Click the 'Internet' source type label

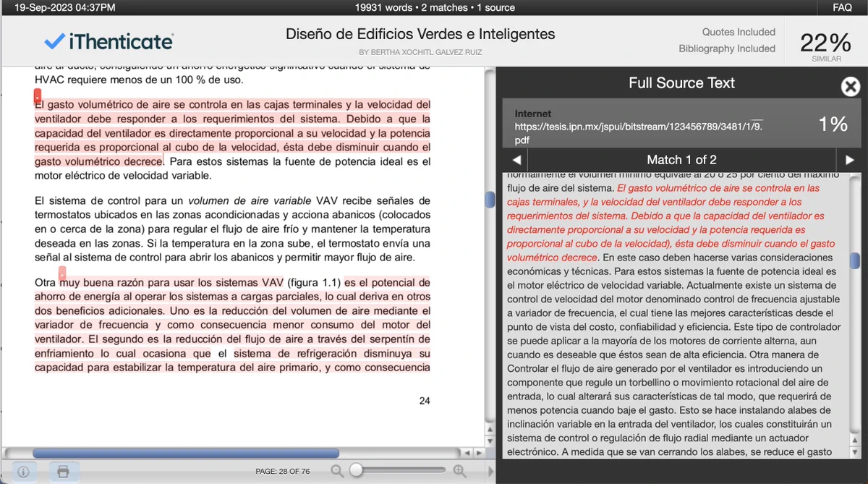pyautogui.click(x=533, y=114)
